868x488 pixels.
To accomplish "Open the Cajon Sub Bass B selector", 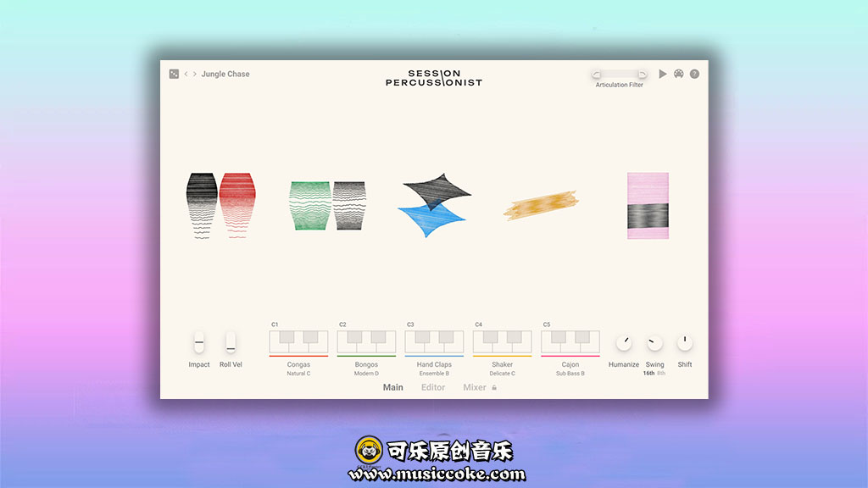I will pos(570,369).
